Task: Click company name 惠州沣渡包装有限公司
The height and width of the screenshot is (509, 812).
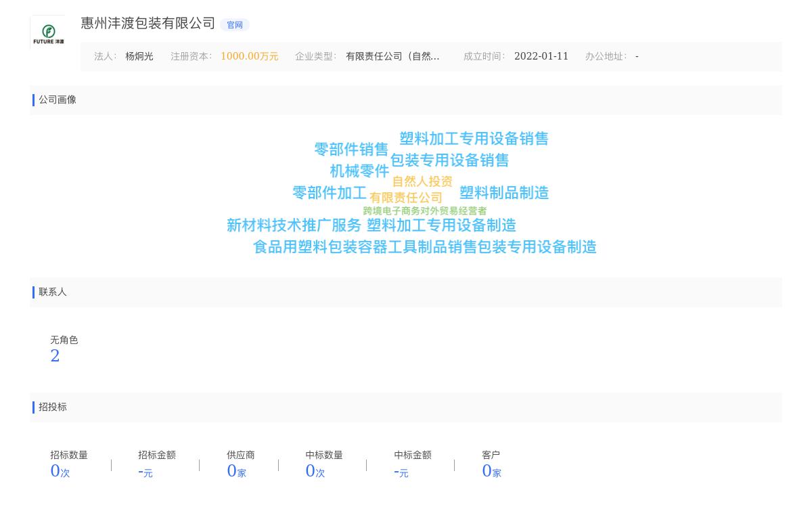Action: [148, 23]
